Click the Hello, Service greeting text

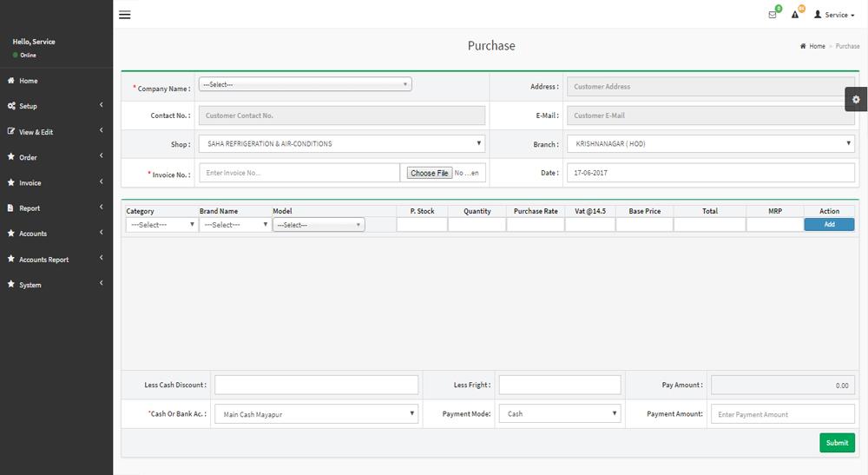(x=34, y=42)
